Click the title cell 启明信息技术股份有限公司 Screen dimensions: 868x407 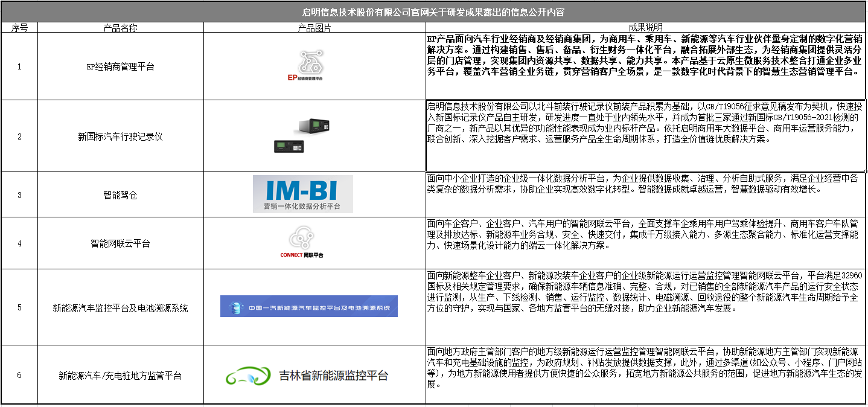tap(433, 11)
